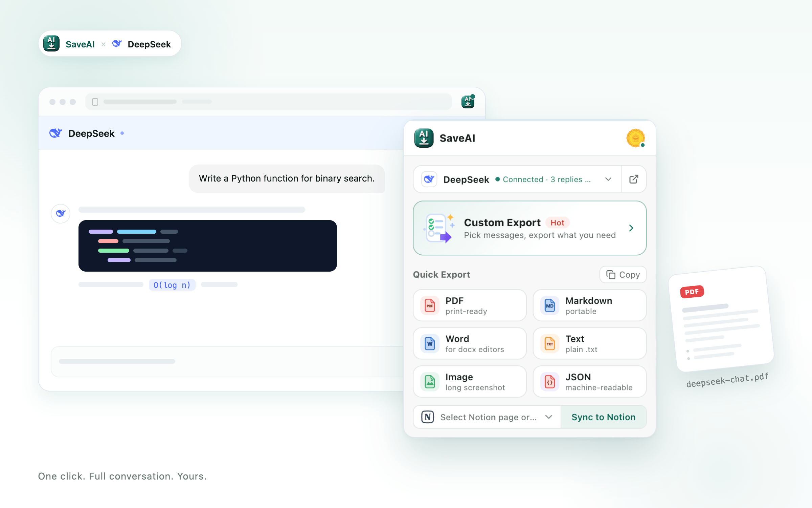This screenshot has height=508, width=812.
Task: Open DeepSeek chat in new window icon
Action: [634, 179]
